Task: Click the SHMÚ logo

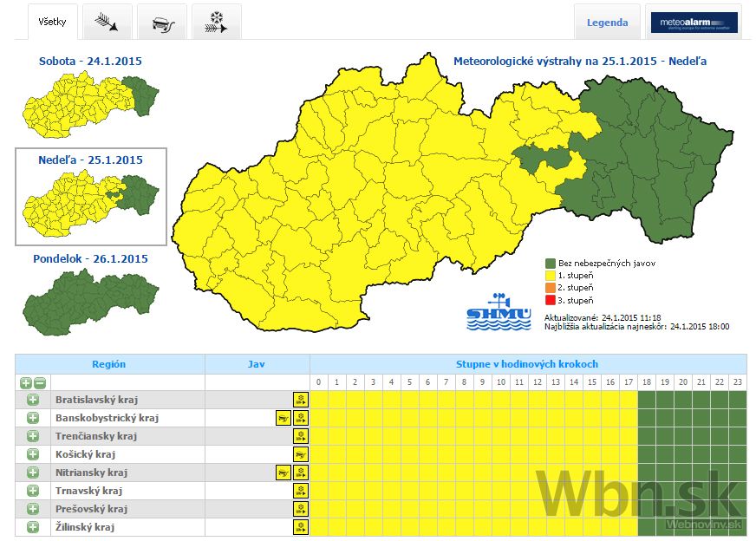Action: pos(499,312)
